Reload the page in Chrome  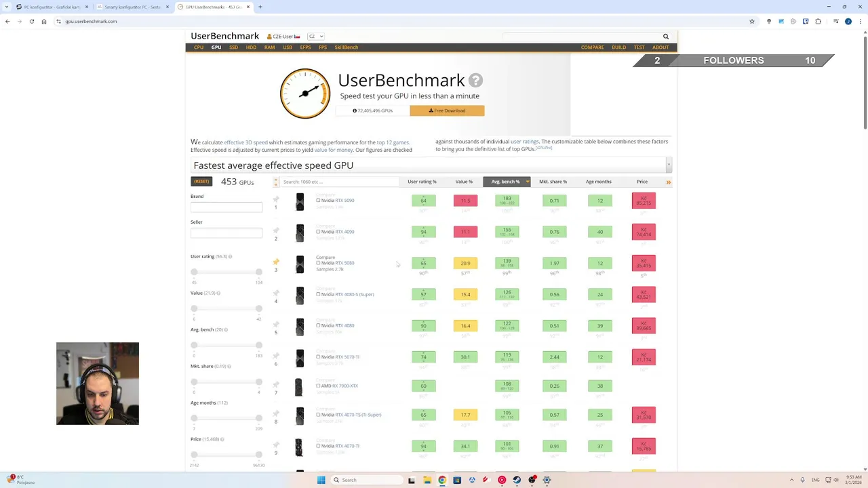31,21
